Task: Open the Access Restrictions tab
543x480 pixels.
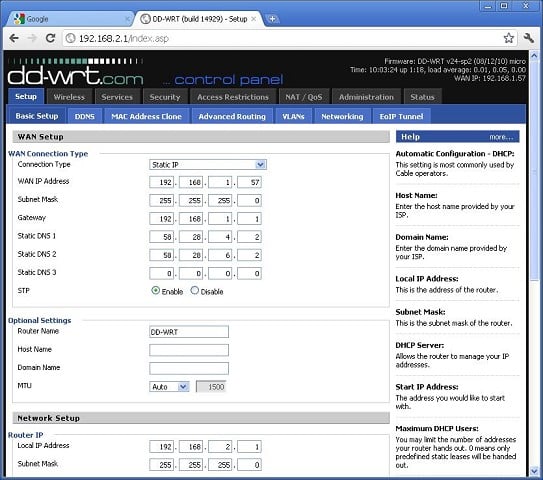Action: pos(233,97)
